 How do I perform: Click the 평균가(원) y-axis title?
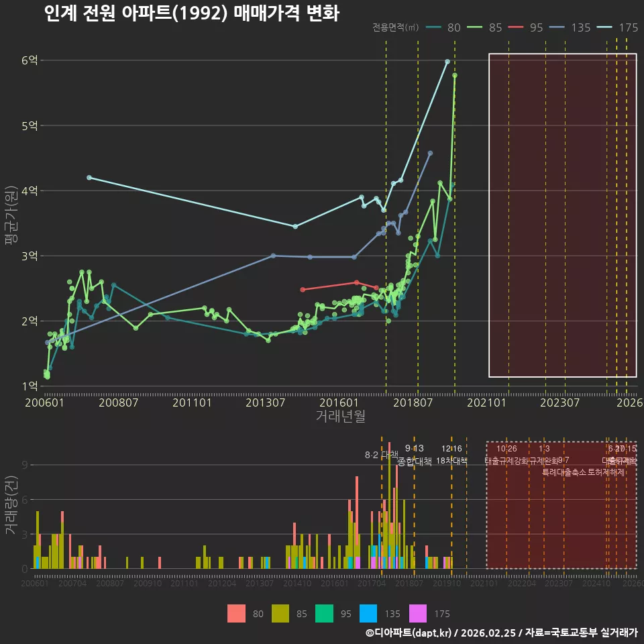11,215
